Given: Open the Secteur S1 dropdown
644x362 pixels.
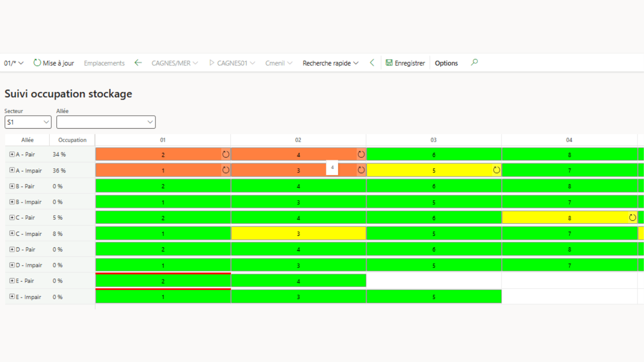Looking at the screenshot, I should (x=28, y=122).
